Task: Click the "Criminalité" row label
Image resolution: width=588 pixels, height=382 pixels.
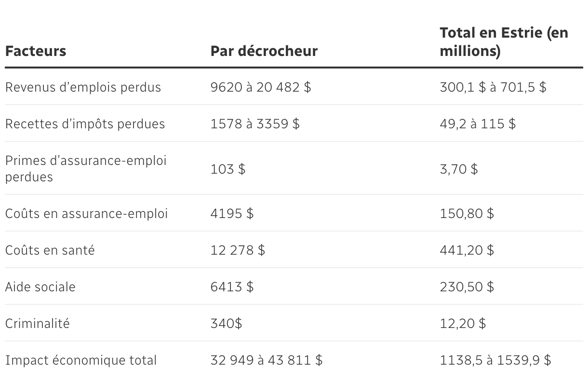Action: point(37,323)
